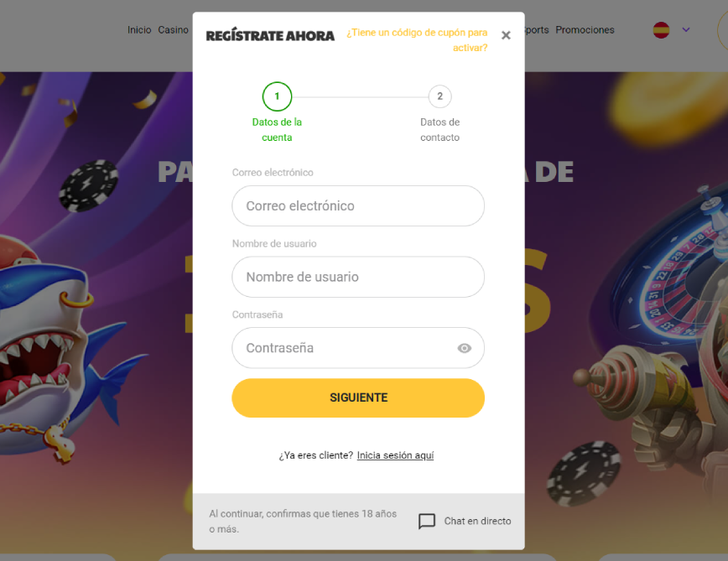Open the coupon code activation link
This screenshot has height=561, width=728.
417,40
